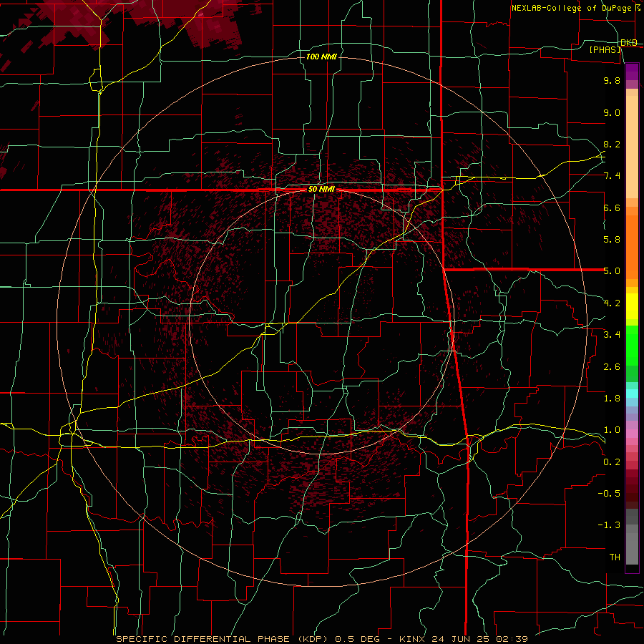644x644 pixels.
Task: Click the '100 NMI' range ring label
Action: pos(321,57)
